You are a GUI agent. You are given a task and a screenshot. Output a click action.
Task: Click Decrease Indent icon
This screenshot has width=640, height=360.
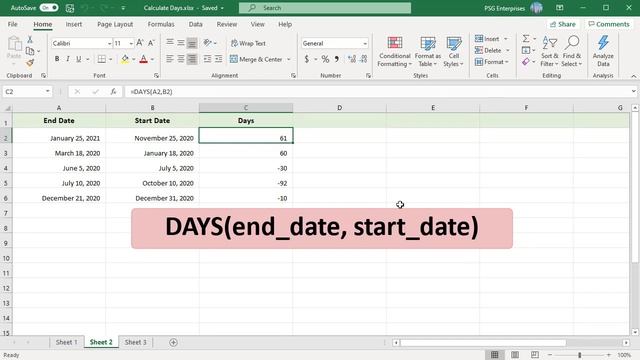pos(207,59)
